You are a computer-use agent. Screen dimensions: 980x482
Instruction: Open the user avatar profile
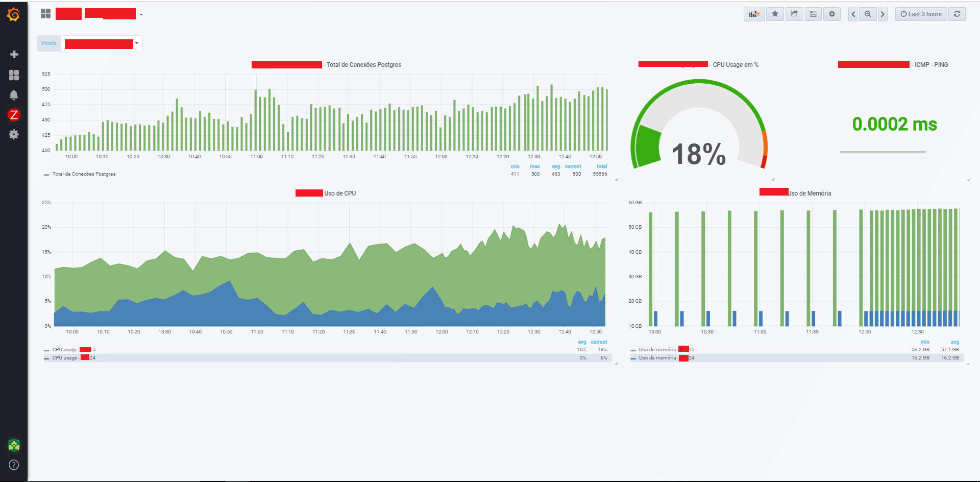pyautogui.click(x=14, y=445)
